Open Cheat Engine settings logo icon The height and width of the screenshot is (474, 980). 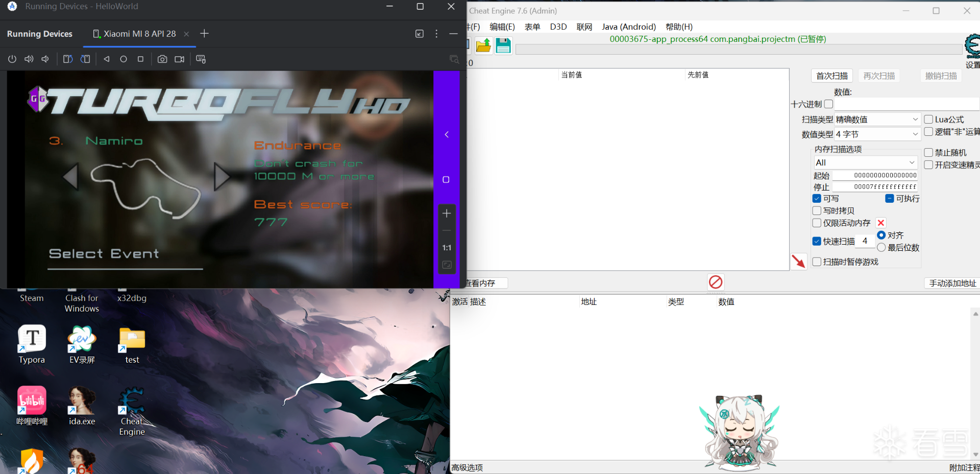click(972, 46)
